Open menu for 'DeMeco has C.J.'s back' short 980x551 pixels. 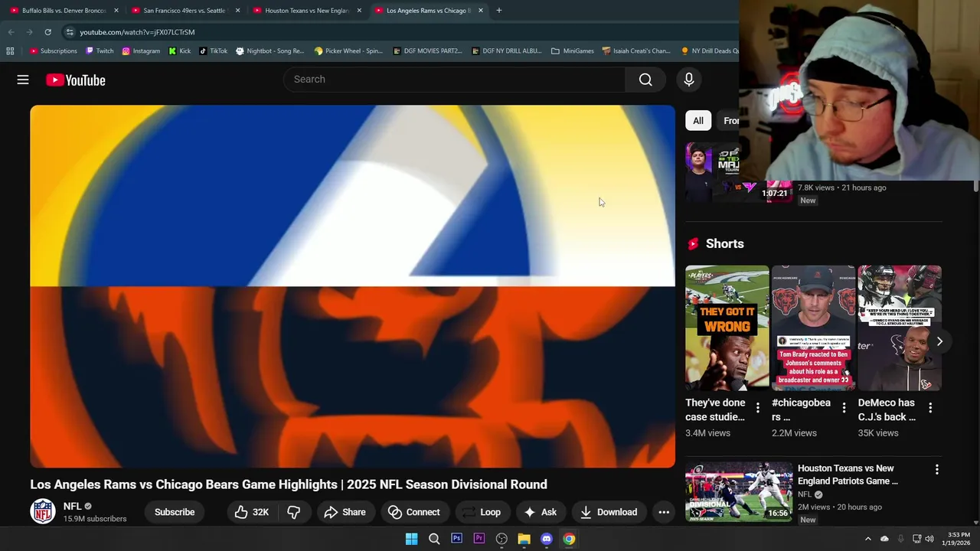pos(930,408)
